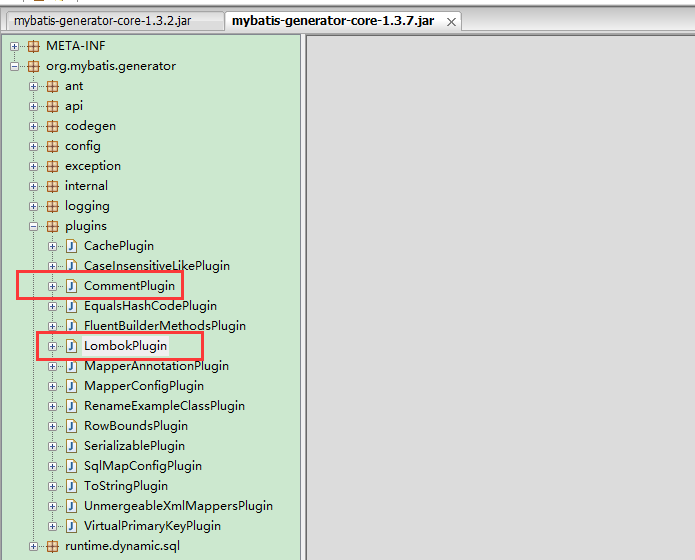Select the plugins package label
This screenshot has width=695, height=560.
86,227
